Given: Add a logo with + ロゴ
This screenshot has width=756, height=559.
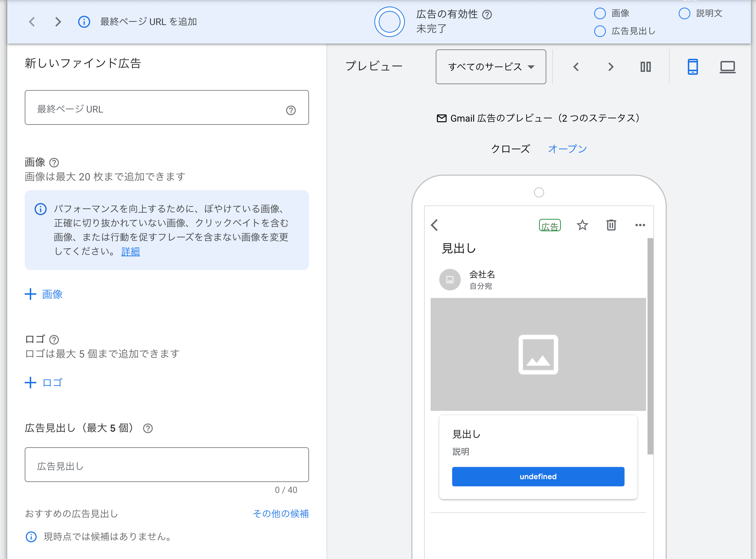Looking at the screenshot, I should click(x=44, y=383).
